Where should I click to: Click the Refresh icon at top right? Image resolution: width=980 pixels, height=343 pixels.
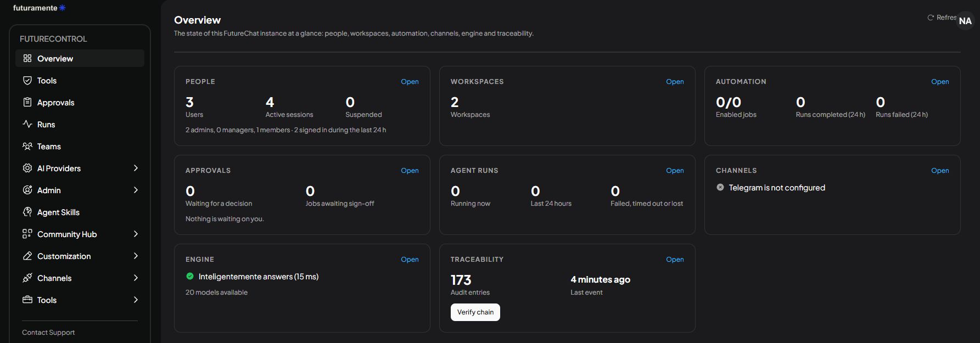pos(931,18)
